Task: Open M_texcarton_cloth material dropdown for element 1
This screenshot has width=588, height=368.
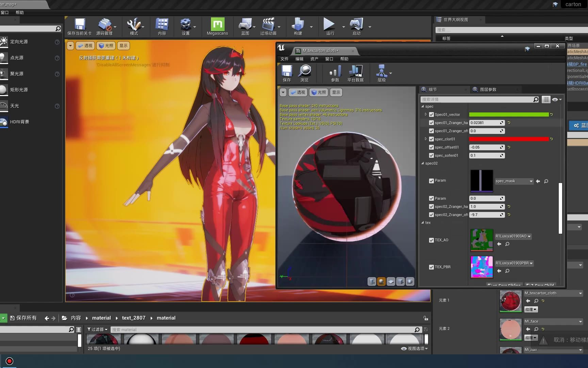Action: [553, 293]
